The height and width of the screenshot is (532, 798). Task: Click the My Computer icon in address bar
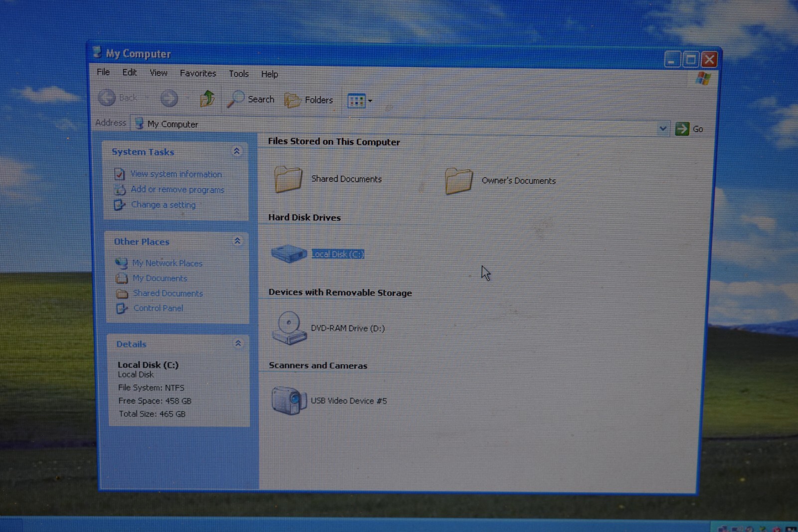click(139, 123)
